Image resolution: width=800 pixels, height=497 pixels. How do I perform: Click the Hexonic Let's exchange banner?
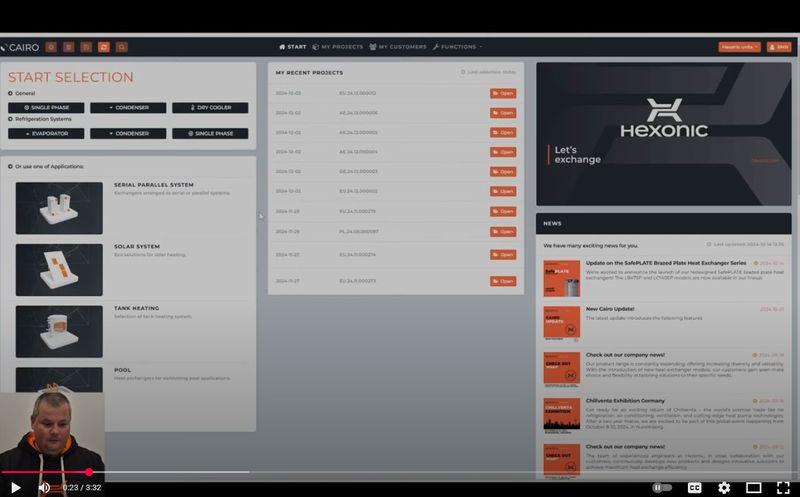click(x=664, y=134)
